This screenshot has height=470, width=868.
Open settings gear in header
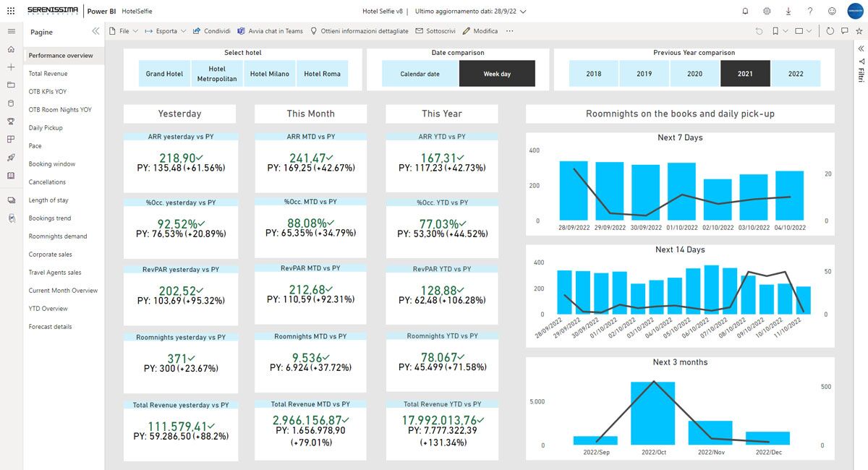point(767,12)
